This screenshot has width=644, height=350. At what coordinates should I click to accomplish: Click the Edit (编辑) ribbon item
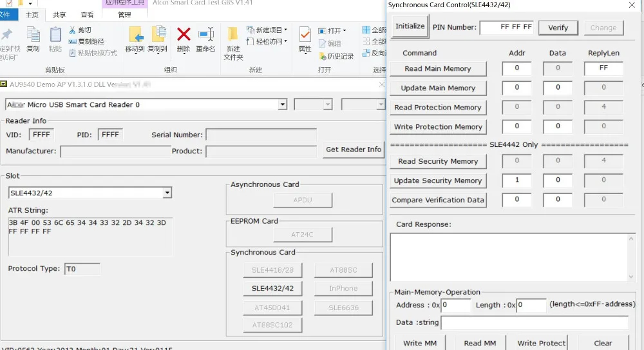click(x=330, y=43)
